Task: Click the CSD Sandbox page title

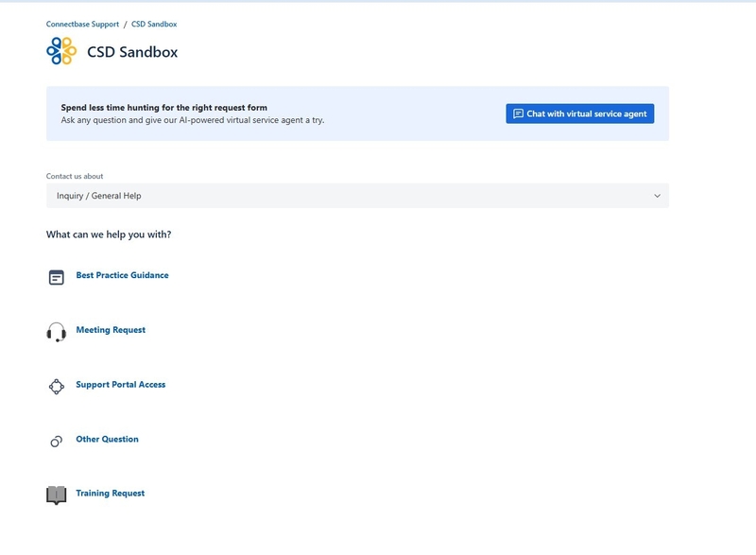Action: pos(132,52)
